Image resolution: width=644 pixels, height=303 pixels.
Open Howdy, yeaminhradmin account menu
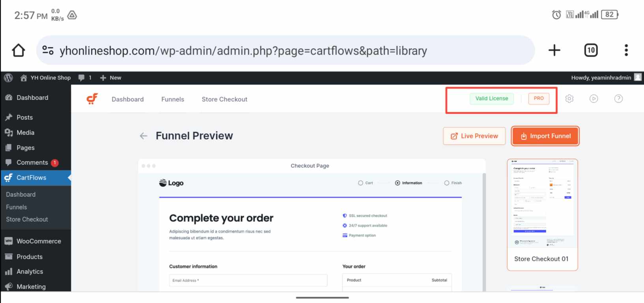coord(601,78)
